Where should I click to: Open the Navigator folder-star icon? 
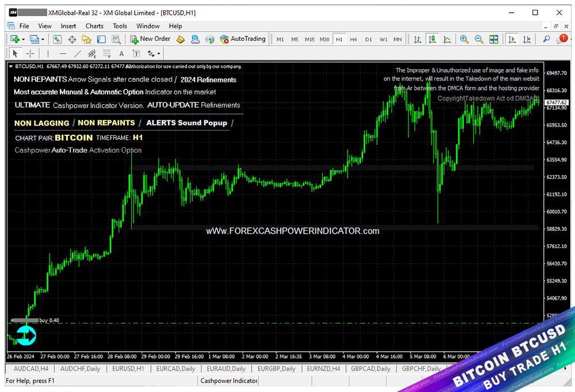(86, 39)
